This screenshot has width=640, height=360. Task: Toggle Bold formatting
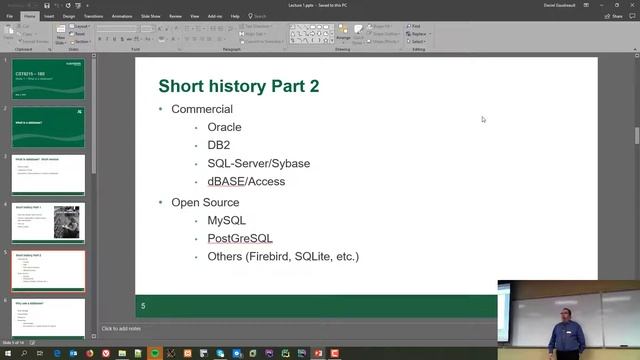[100, 39]
